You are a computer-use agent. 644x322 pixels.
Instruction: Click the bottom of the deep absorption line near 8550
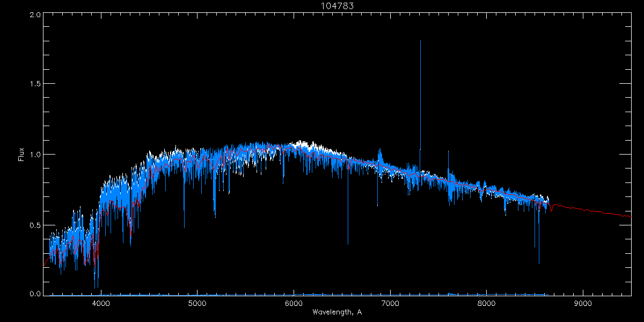(x=539, y=264)
